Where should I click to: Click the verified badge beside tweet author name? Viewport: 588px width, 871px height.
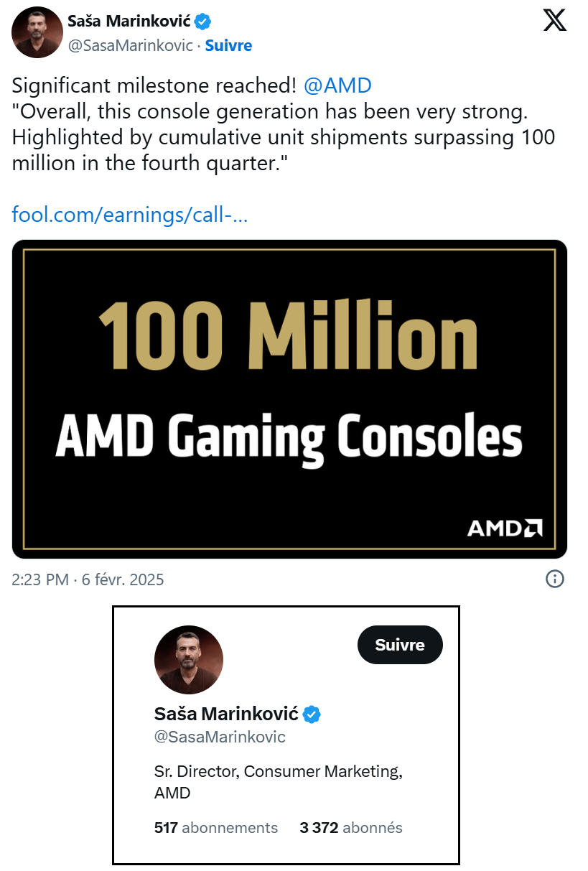(203, 22)
